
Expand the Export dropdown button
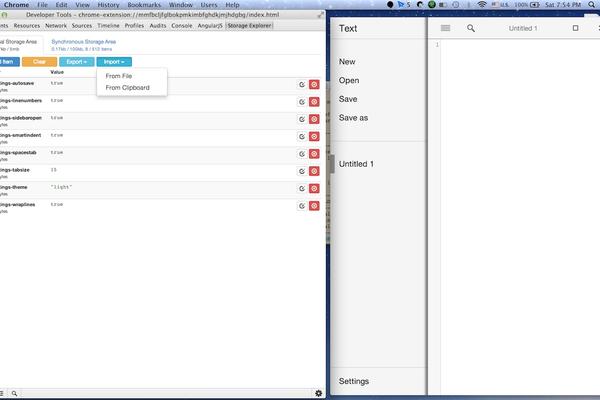click(77, 62)
